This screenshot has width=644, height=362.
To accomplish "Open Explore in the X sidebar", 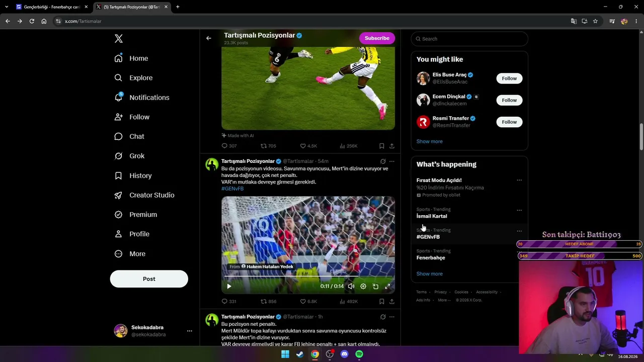I will point(133,78).
